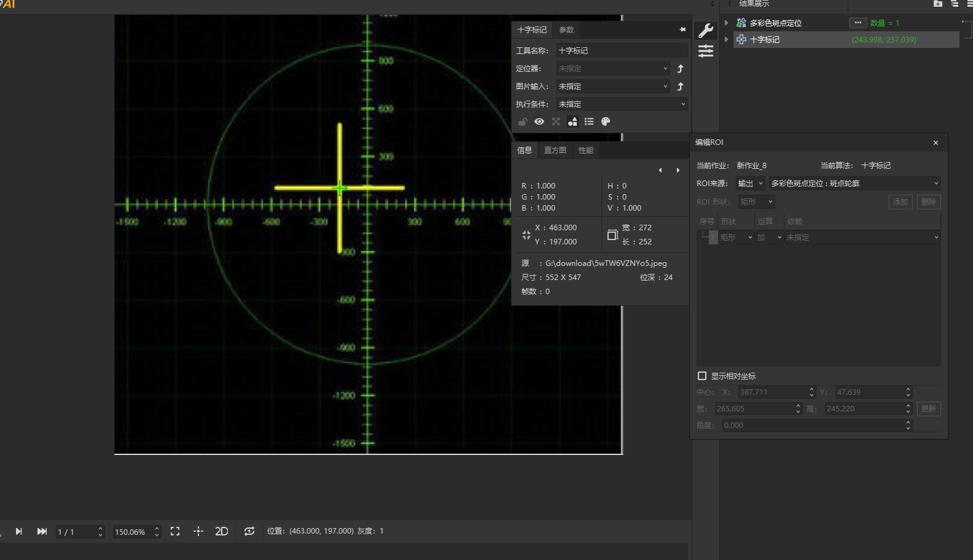Open the 执行条件 dropdown
The image size is (973, 560).
click(x=622, y=104)
